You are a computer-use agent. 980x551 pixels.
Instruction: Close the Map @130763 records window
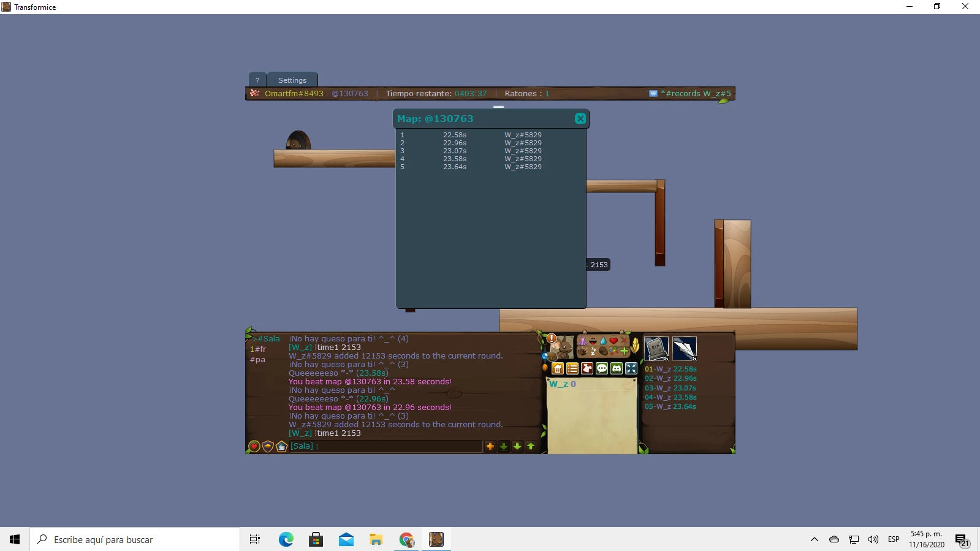[580, 118]
